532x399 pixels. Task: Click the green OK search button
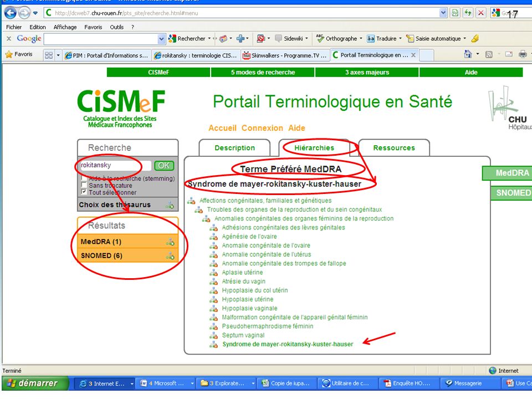point(164,166)
